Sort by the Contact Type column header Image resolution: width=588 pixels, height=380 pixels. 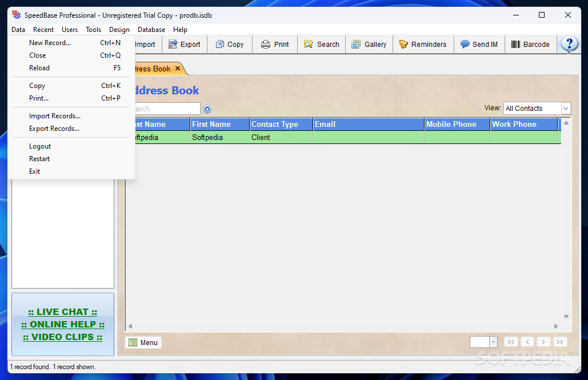[281, 124]
